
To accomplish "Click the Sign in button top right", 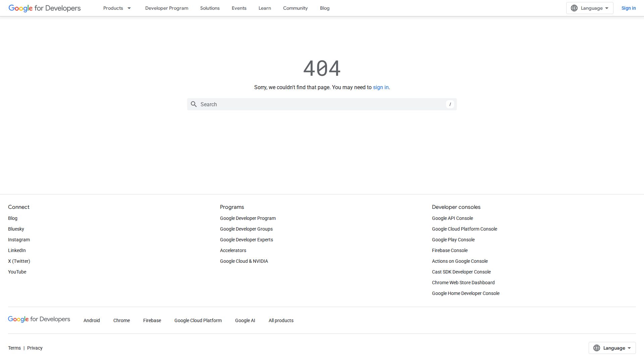I will click(x=629, y=8).
